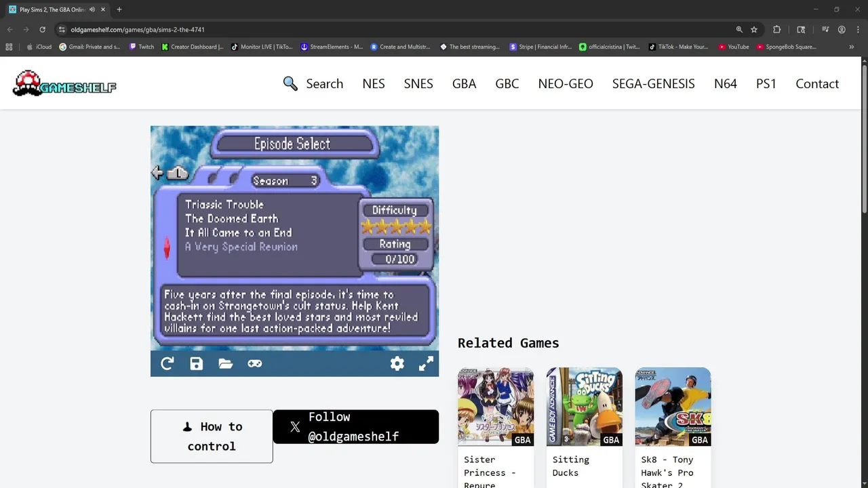Open the N64 menu item

[726, 83]
